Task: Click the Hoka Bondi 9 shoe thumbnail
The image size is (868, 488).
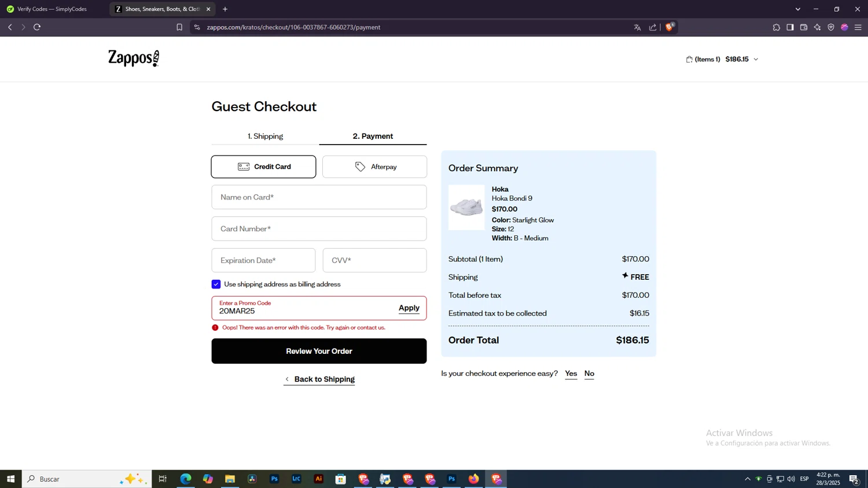Action: point(466,208)
